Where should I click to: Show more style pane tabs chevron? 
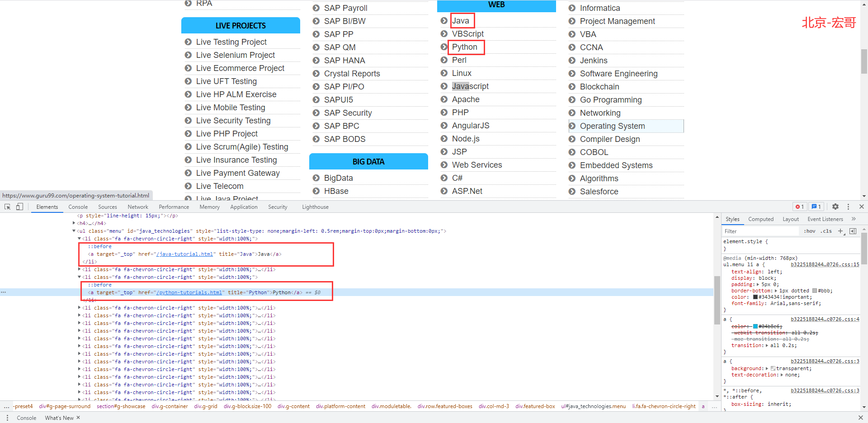[854, 219]
